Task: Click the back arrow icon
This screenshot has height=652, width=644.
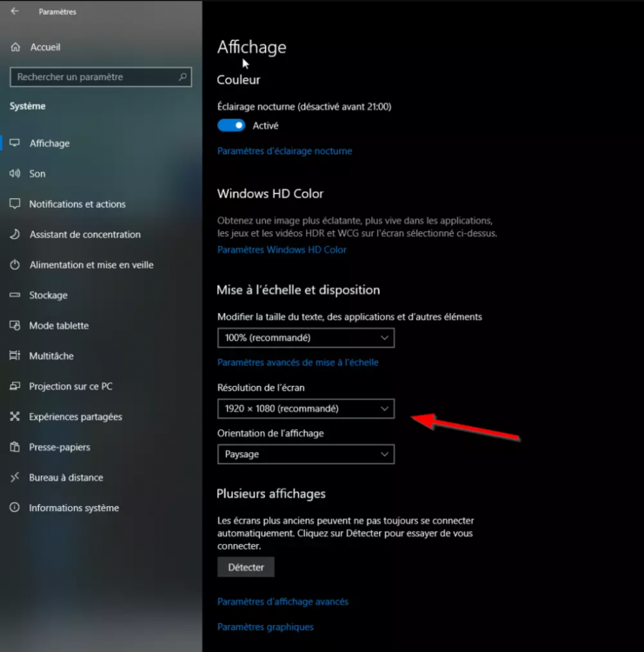Action: coord(15,11)
